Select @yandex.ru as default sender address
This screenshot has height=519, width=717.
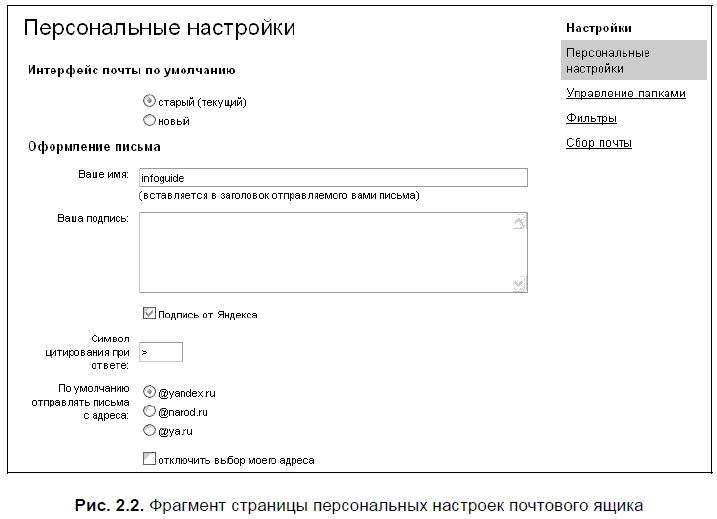(150, 392)
